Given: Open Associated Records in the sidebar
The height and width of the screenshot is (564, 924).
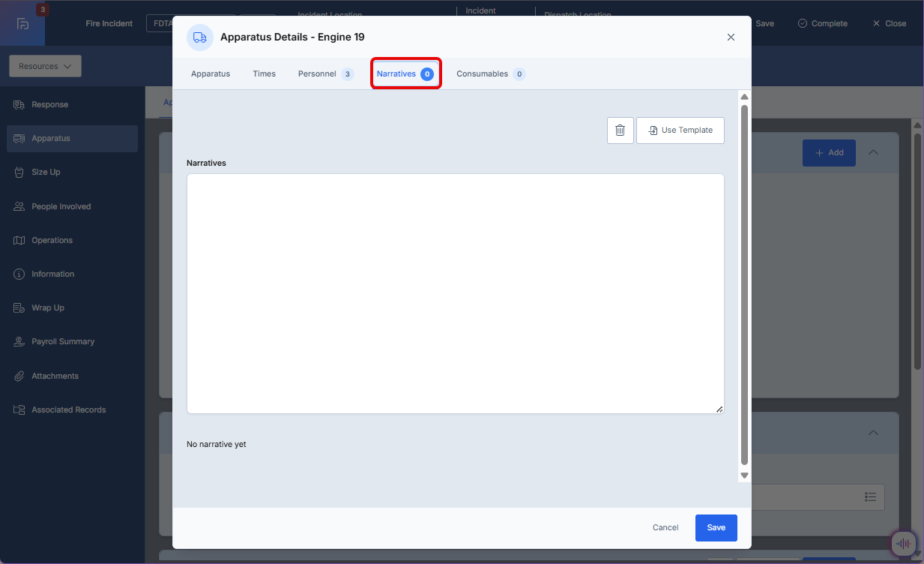Looking at the screenshot, I should click(x=72, y=410).
